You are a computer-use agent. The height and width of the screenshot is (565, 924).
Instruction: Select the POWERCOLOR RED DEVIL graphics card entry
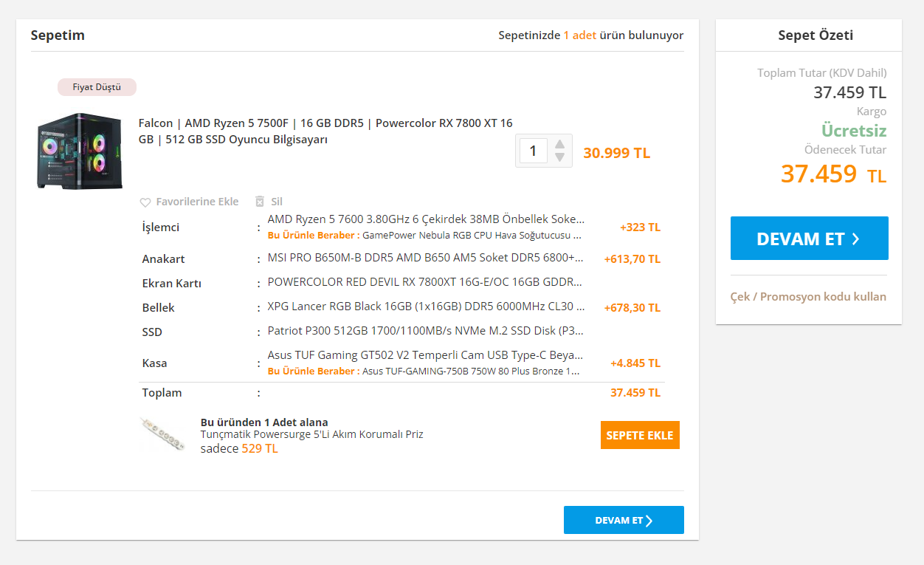[x=426, y=282]
